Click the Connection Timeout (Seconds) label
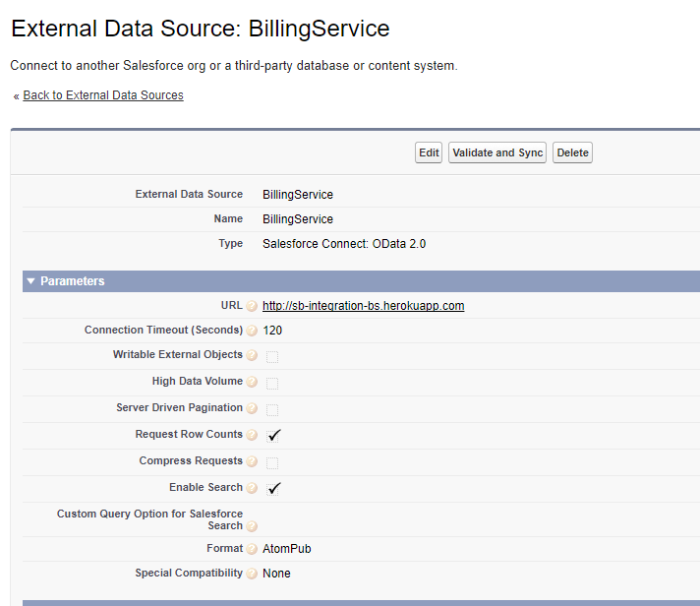Screen dimensions: 700x606 pyautogui.click(x=163, y=330)
